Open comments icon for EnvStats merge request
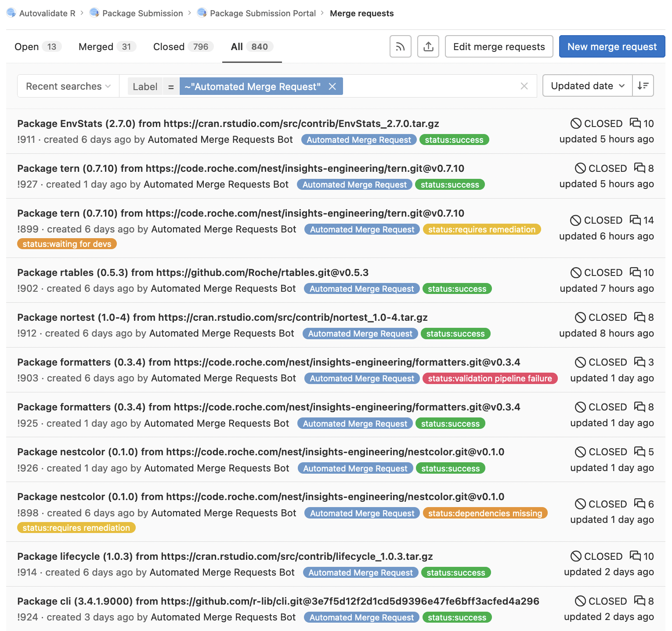The width and height of the screenshot is (672, 631). [x=635, y=123]
